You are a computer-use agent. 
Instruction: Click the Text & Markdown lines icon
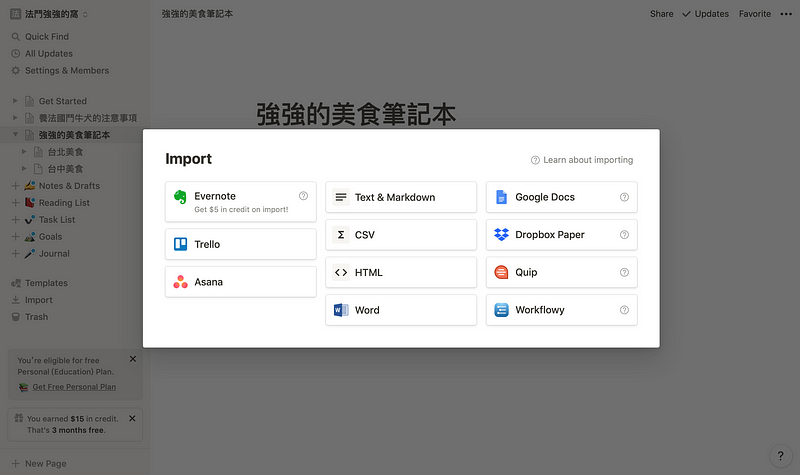click(x=341, y=197)
